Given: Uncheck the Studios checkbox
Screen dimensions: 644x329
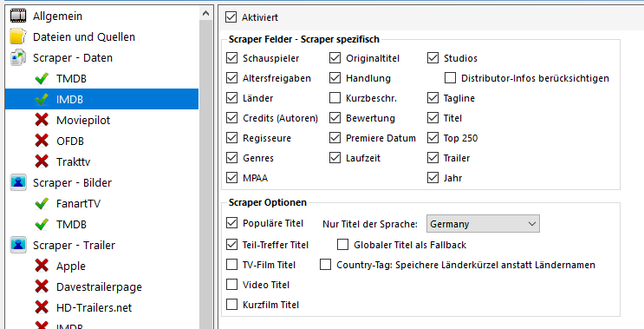Looking at the screenshot, I should point(433,58).
